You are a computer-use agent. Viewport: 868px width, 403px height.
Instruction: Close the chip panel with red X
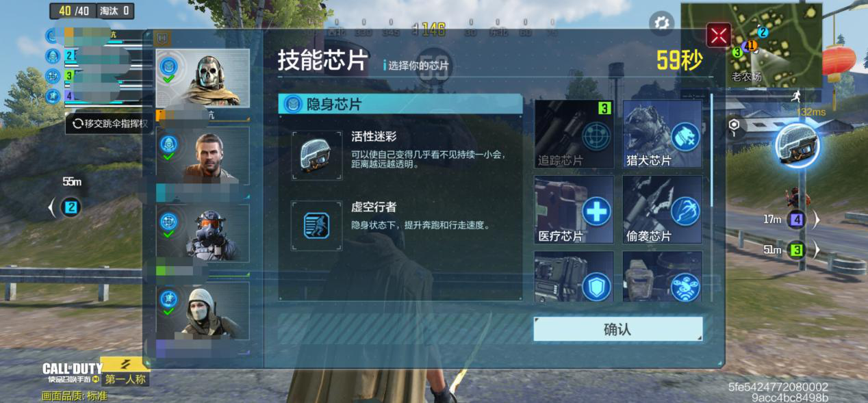(719, 35)
